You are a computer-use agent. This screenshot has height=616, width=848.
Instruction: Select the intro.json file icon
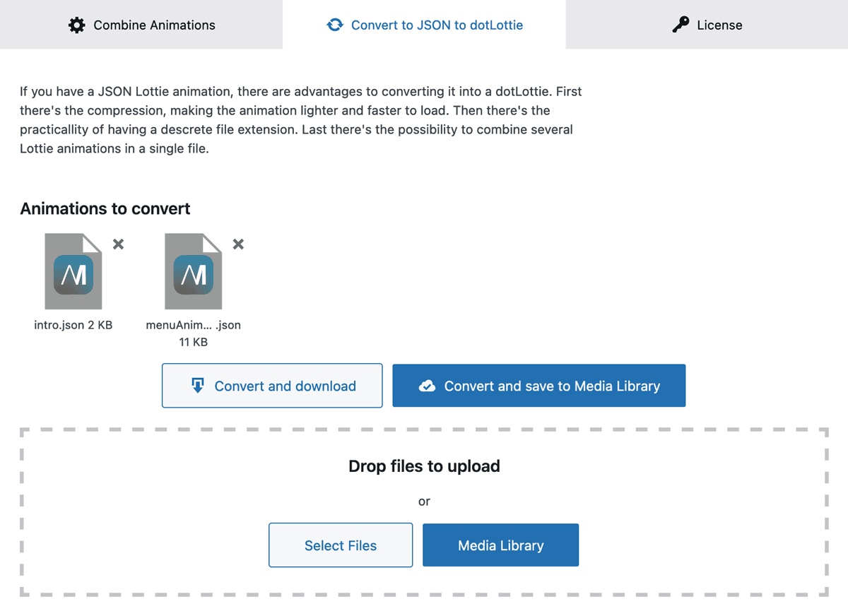73,272
